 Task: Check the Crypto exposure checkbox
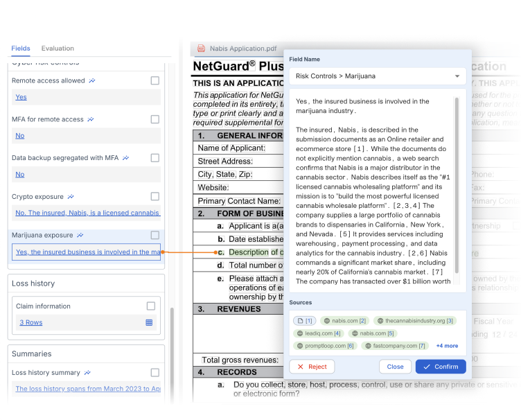pos(154,196)
